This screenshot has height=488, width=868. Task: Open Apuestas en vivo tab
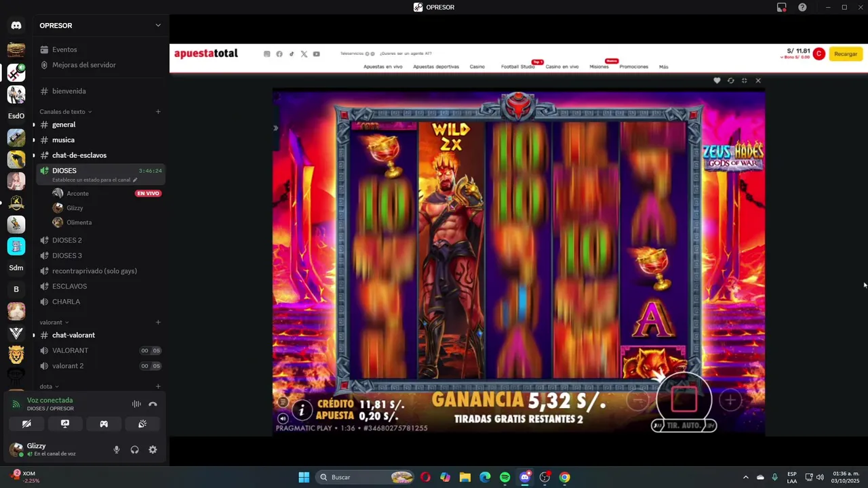tap(383, 67)
